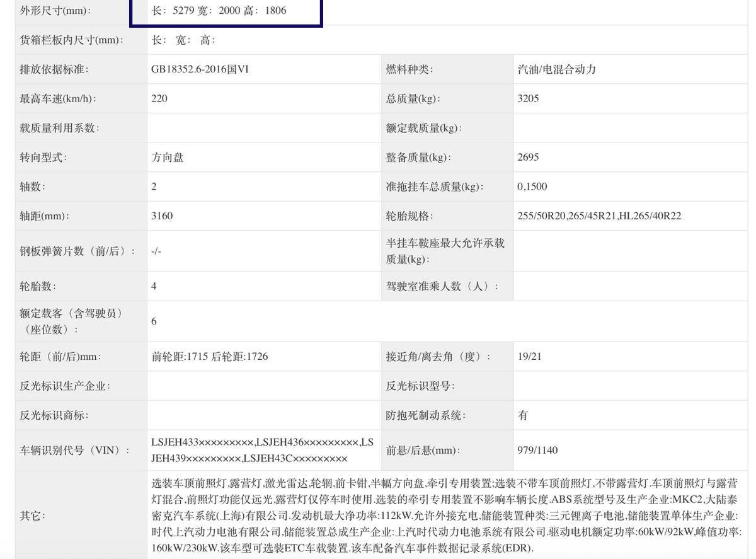Select the GB18352.6-2016国VI emission standard cell
The image size is (756, 559).
click(200, 69)
